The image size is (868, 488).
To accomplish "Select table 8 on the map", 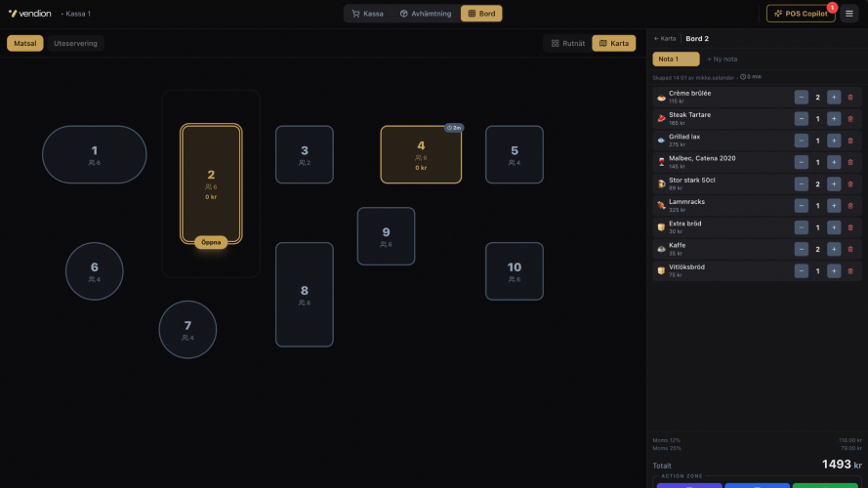I will 304,295.
